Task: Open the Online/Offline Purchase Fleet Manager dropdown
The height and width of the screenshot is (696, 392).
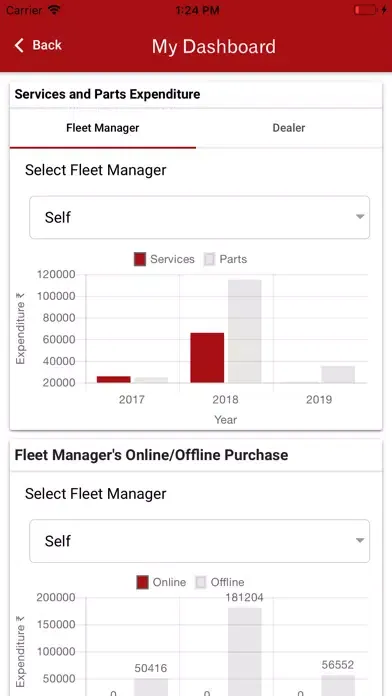Action: point(199,541)
